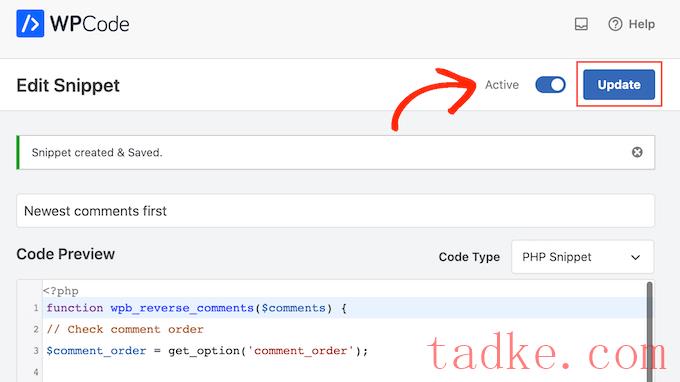Click the WPCode logo icon
This screenshot has height=382, width=680.
pyautogui.click(x=30, y=23)
